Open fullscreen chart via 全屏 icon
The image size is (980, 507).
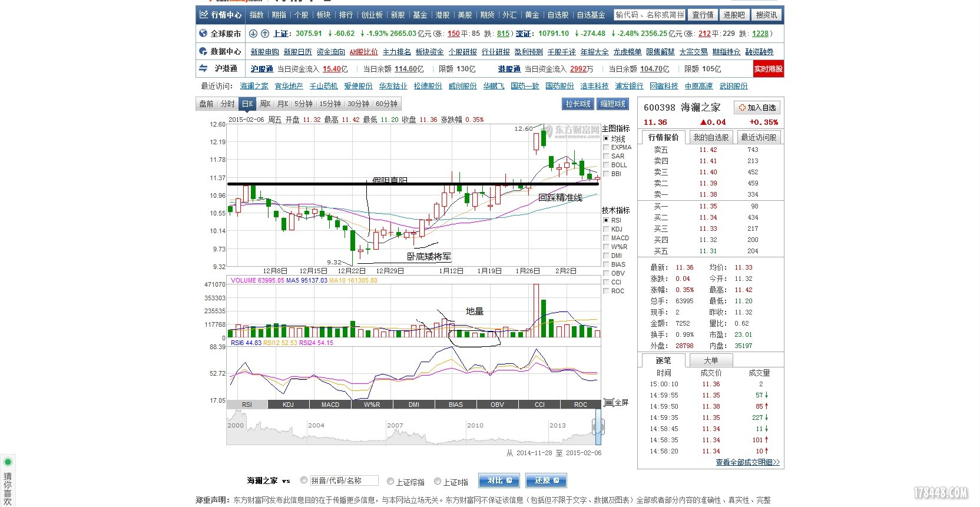coord(609,403)
